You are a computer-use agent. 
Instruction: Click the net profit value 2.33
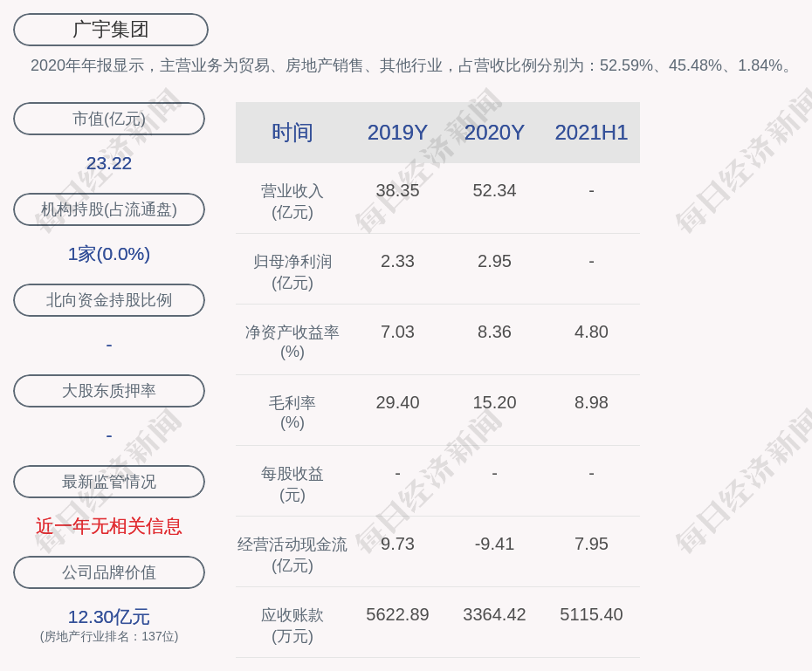click(397, 261)
